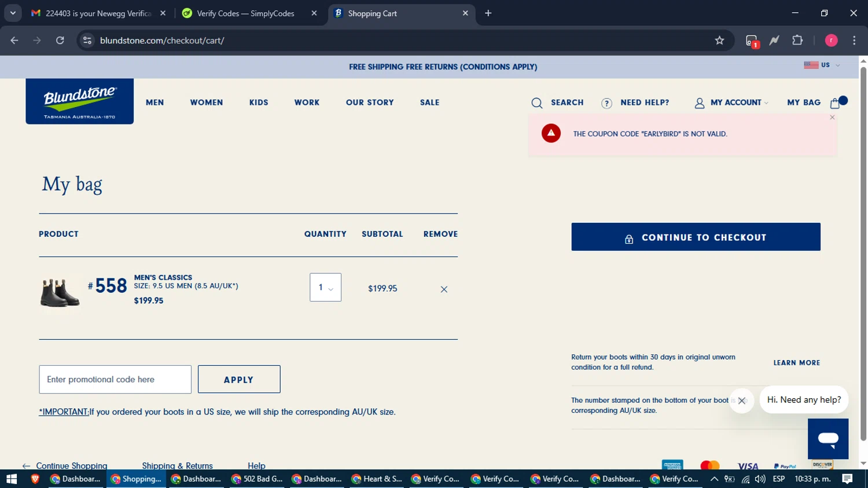Screen dimensions: 868x488
Task: Focus the promotional code input field
Action: coord(115,379)
